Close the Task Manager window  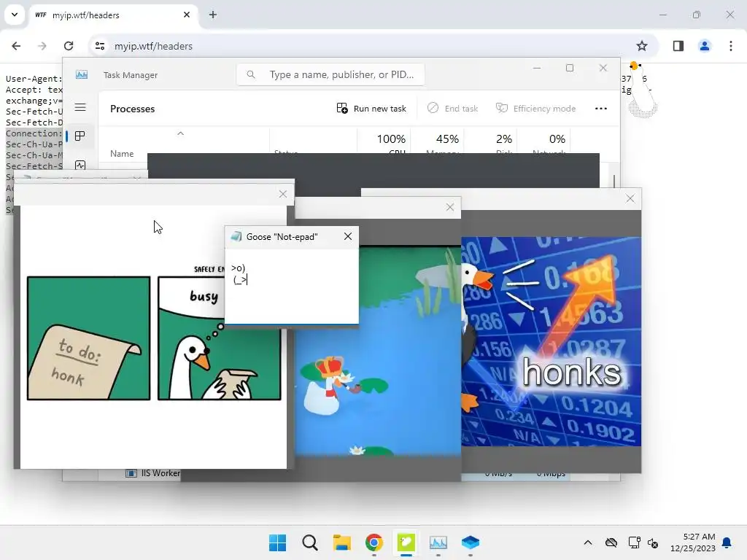pos(603,68)
